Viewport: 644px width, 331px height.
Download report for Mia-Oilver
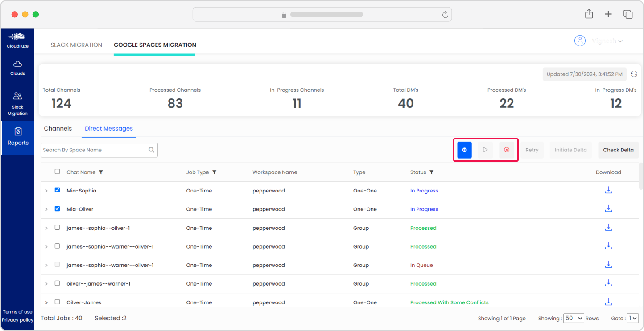[x=608, y=208]
